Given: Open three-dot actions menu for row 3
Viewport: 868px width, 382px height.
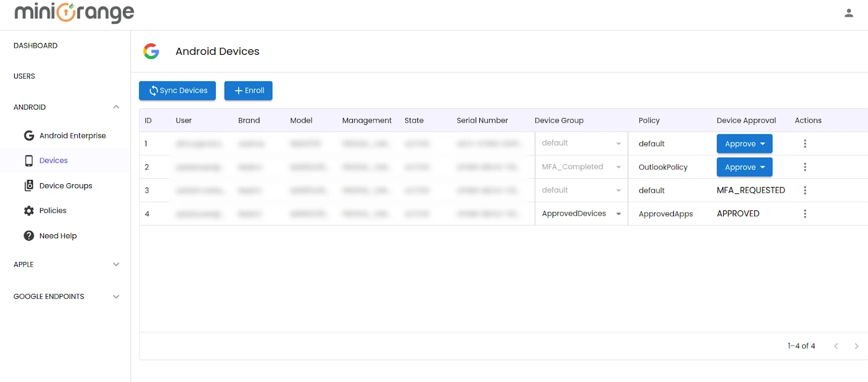Looking at the screenshot, I should pyautogui.click(x=805, y=190).
